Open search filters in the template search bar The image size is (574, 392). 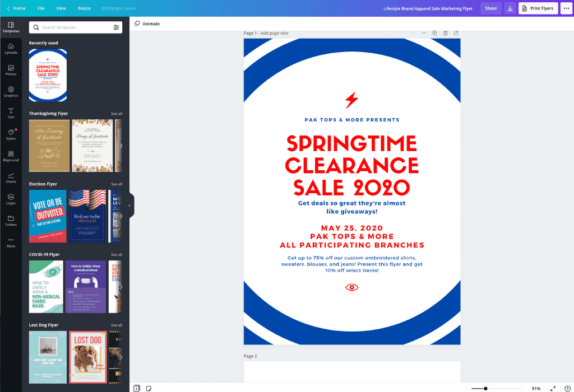pyautogui.click(x=117, y=27)
